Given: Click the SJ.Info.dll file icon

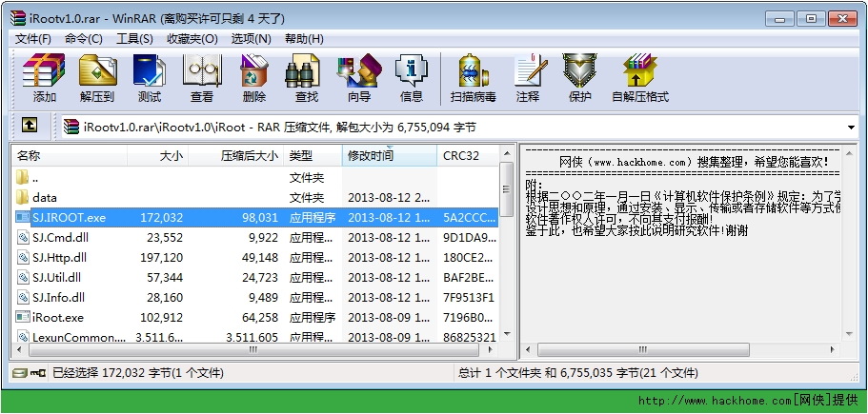Looking at the screenshot, I should [x=23, y=297].
